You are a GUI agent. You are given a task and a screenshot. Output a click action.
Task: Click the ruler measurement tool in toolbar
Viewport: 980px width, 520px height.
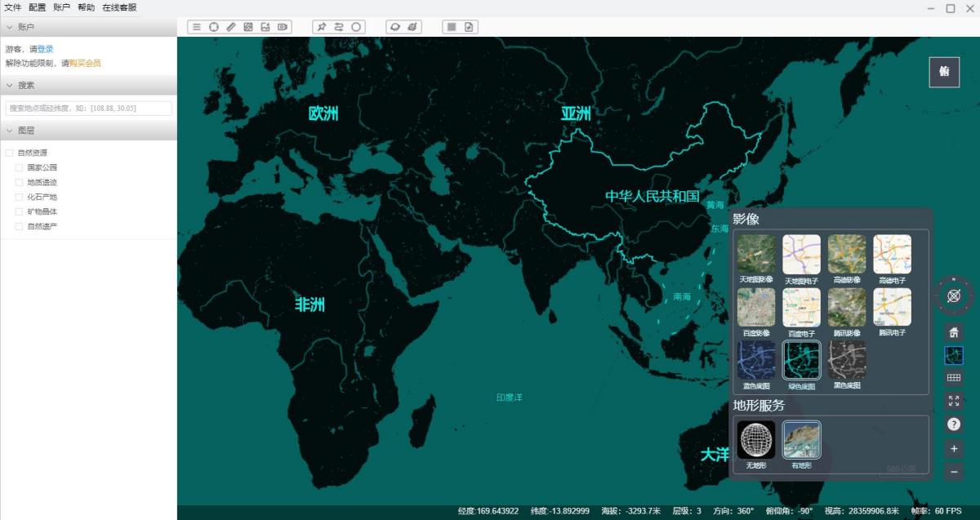pyautogui.click(x=231, y=27)
